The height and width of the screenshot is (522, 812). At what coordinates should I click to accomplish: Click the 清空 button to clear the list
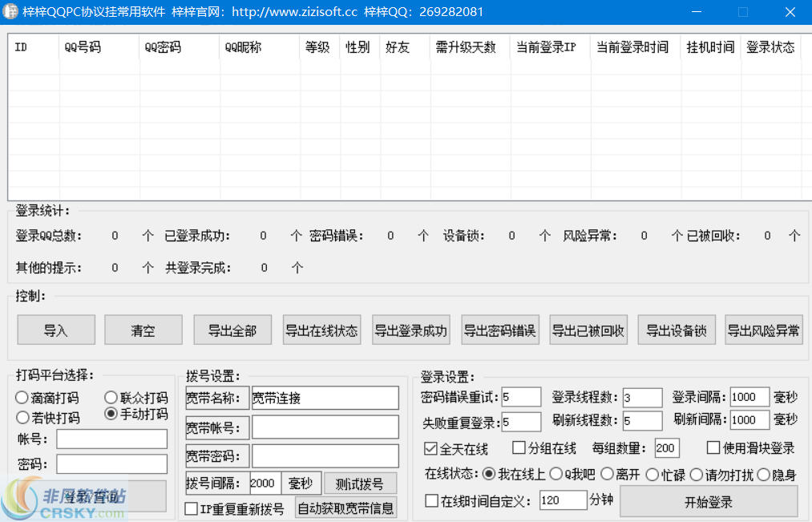(143, 329)
